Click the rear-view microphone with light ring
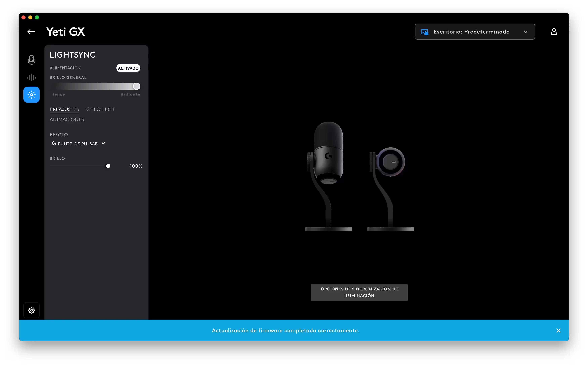Viewport: 588px width, 366px height. pyautogui.click(x=390, y=189)
